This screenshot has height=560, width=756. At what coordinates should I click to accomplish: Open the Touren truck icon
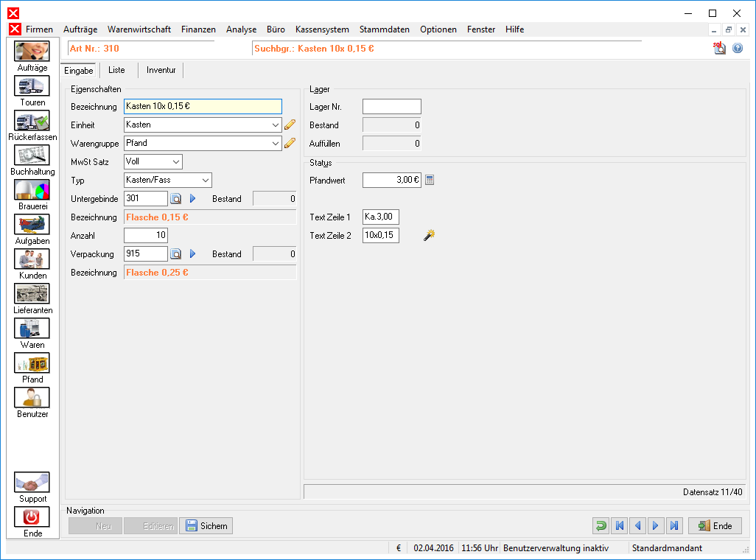tap(32, 86)
